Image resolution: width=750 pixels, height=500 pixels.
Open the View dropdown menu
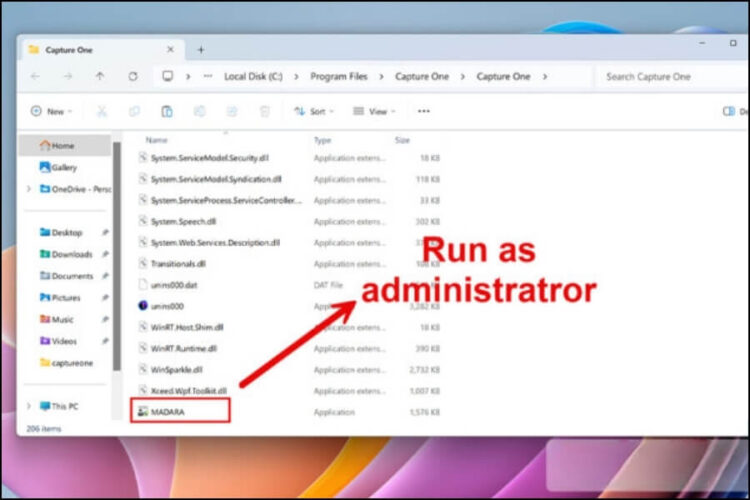click(374, 111)
